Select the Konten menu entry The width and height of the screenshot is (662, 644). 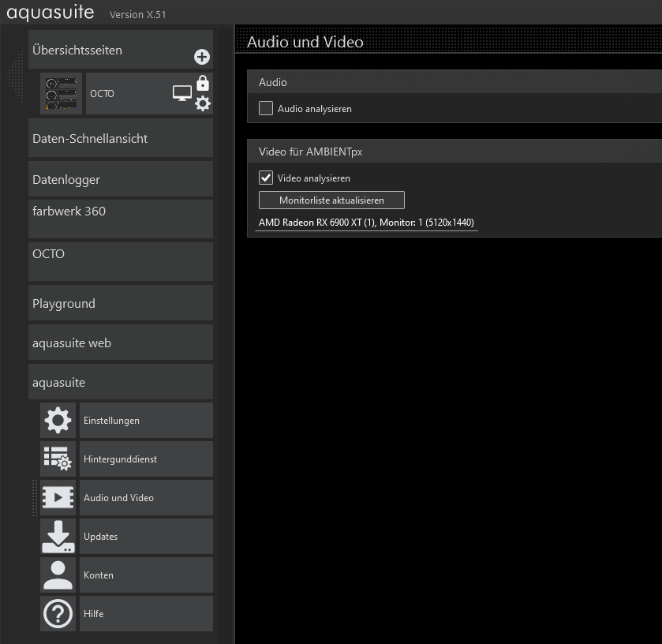coord(146,575)
